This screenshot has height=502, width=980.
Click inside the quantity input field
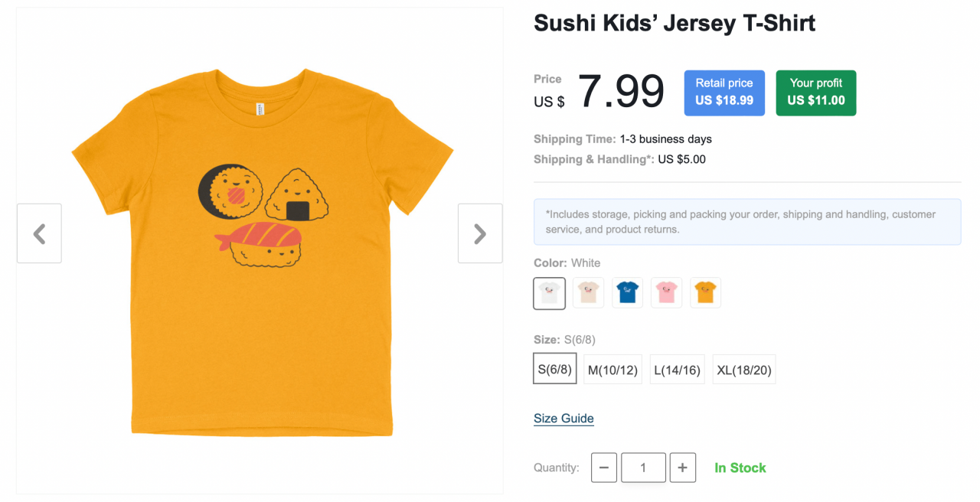(x=643, y=467)
